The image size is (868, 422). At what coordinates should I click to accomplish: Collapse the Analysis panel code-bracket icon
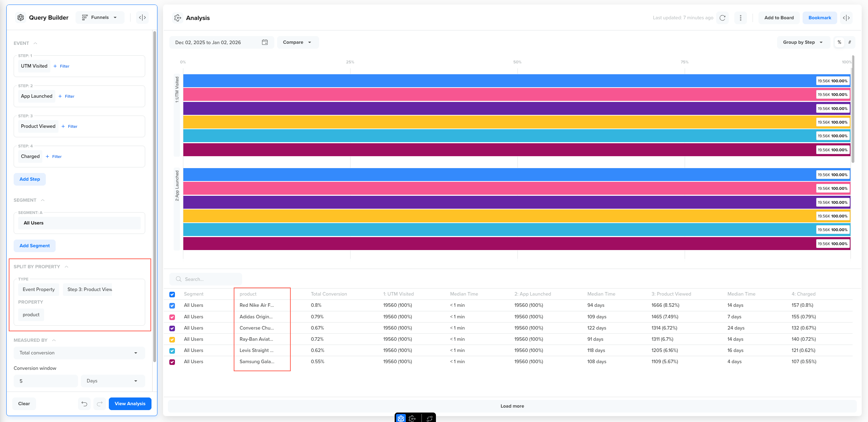(x=846, y=18)
